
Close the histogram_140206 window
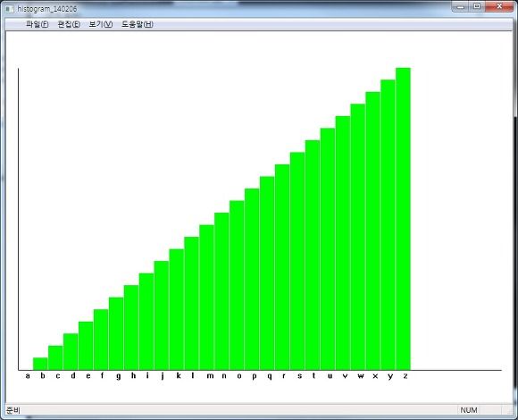pyautogui.click(x=499, y=6)
